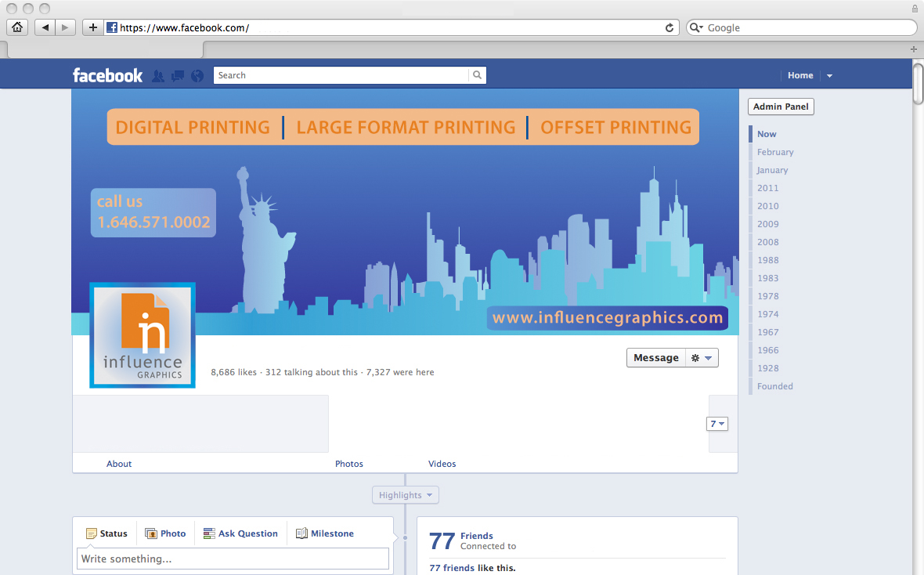
Task: Expand the dropdown labeled 7
Action: [x=716, y=423]
